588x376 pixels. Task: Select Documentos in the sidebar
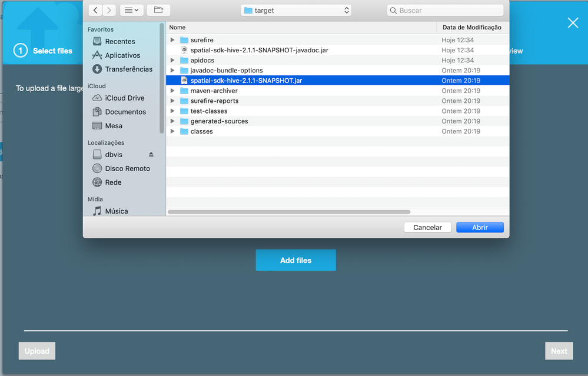coord(125,112)
